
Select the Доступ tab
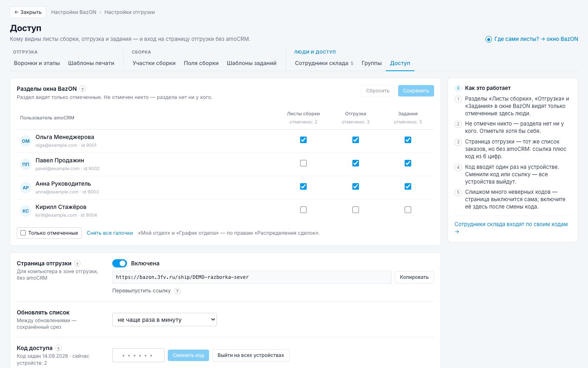tap(400, 63)
